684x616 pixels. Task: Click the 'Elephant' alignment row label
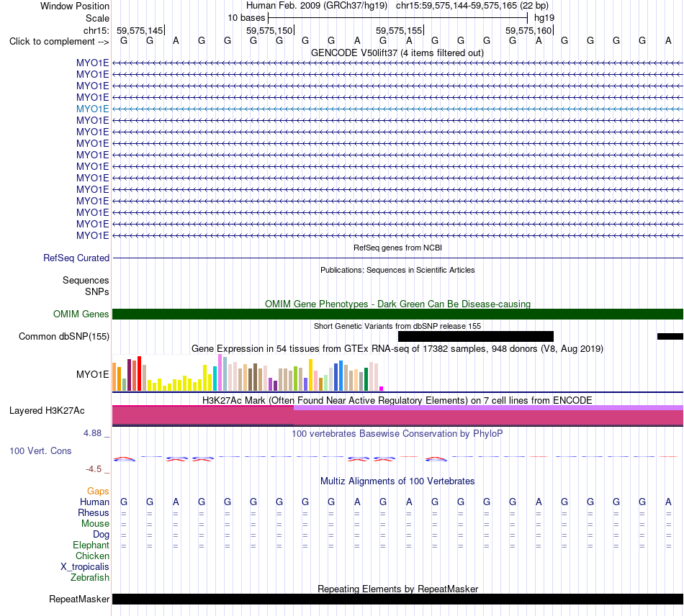91,545
